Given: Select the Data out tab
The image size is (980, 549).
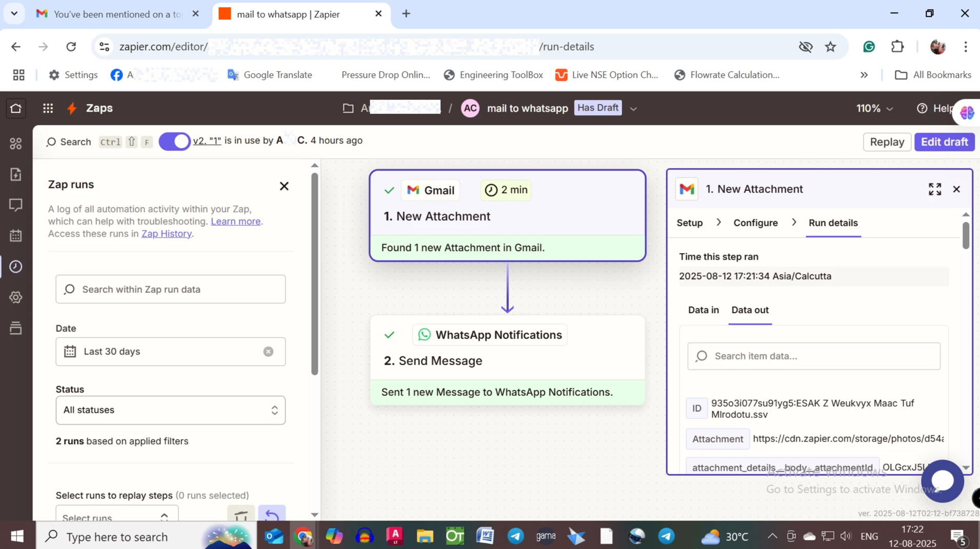Looking at the screenshot, I should pyautogui.click(x=750, y=310).
